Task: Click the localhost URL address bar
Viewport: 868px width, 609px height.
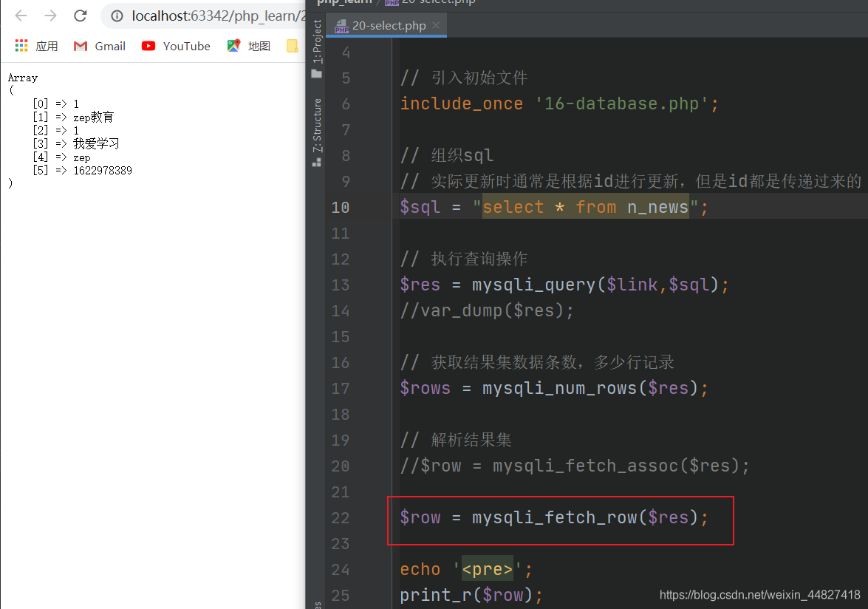Action: click(218, 16)
